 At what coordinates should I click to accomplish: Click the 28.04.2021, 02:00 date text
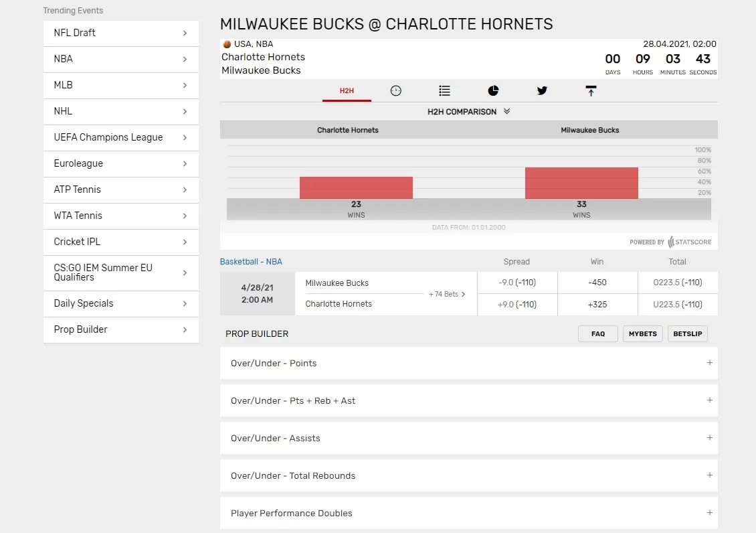coord(679,44)
